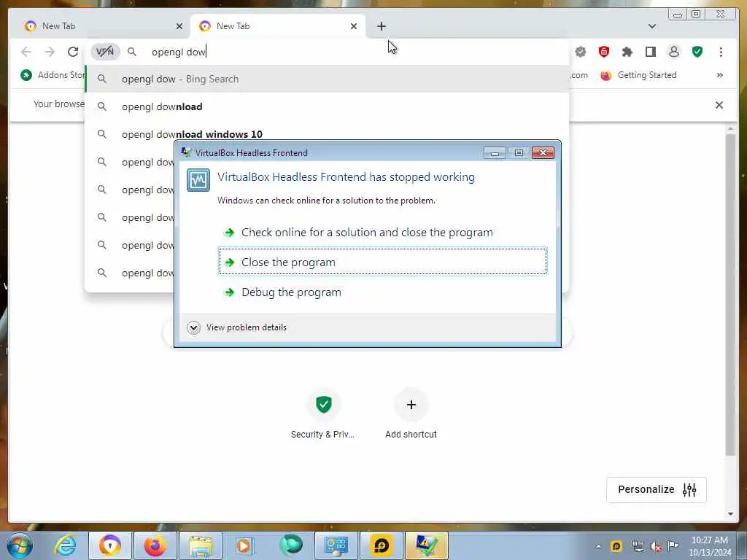Open the file explorer taskbar icon
747x560 pixels.
[201, 545]
